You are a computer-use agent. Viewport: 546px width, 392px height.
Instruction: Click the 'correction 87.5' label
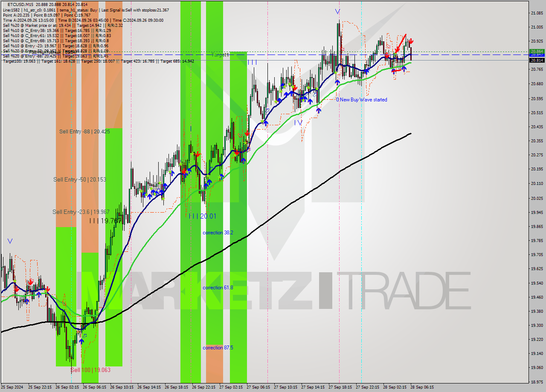point(218,348)
